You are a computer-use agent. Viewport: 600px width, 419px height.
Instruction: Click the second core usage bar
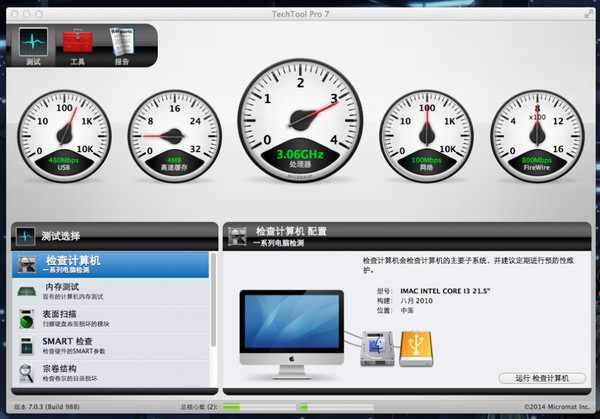337,407
